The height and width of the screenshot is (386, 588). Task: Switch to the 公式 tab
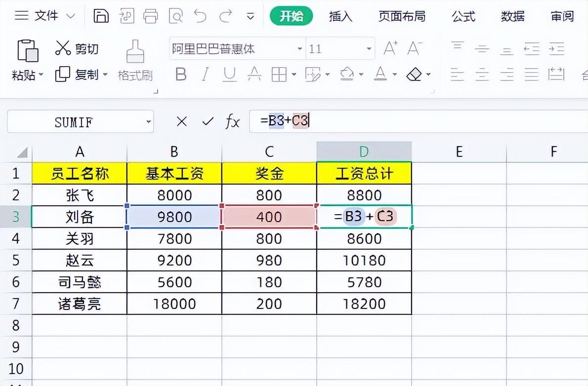[463, 16]
